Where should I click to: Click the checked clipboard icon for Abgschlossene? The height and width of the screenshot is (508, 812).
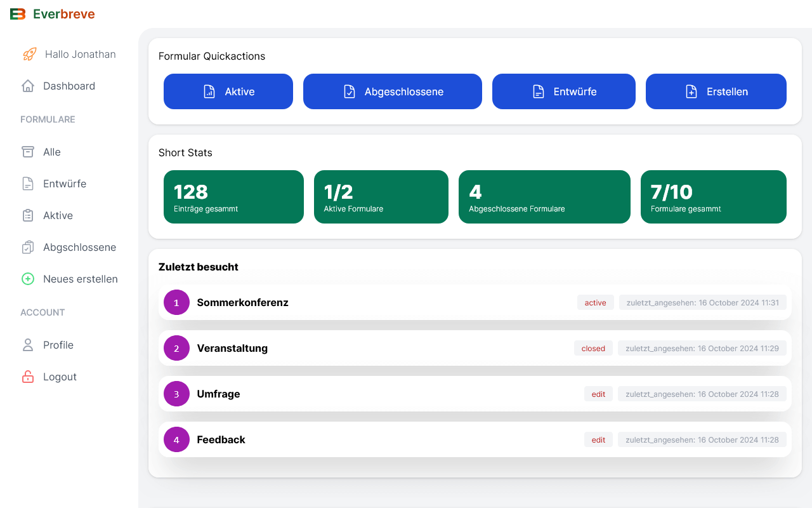pos(28,247)
